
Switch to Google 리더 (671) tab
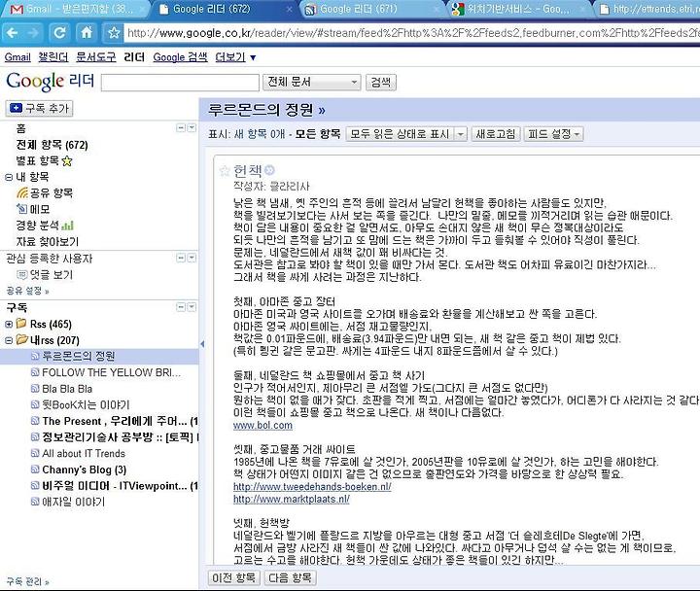(373, 9)
